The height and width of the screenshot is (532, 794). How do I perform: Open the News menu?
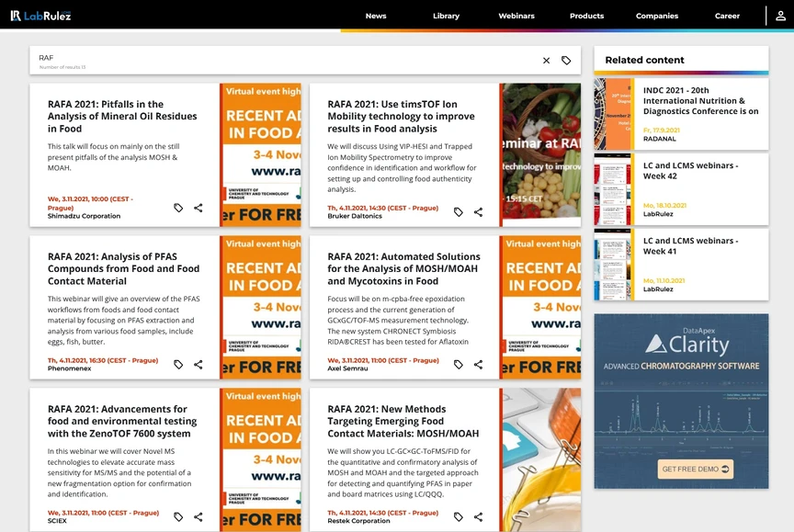tap(376, 16)
